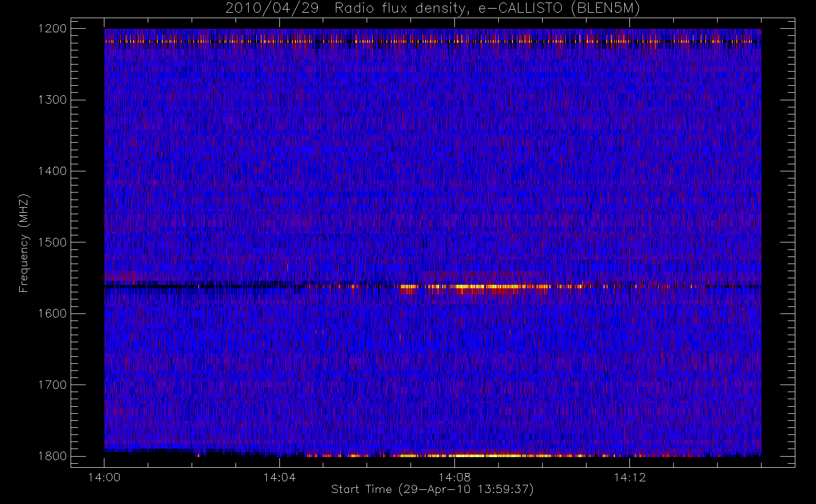
Task: Click the 1500 frequency tick label
Action: [x=52, y=242]
